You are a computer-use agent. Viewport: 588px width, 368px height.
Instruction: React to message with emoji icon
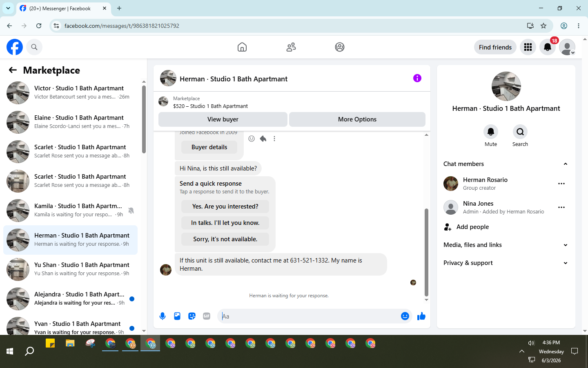252,139
